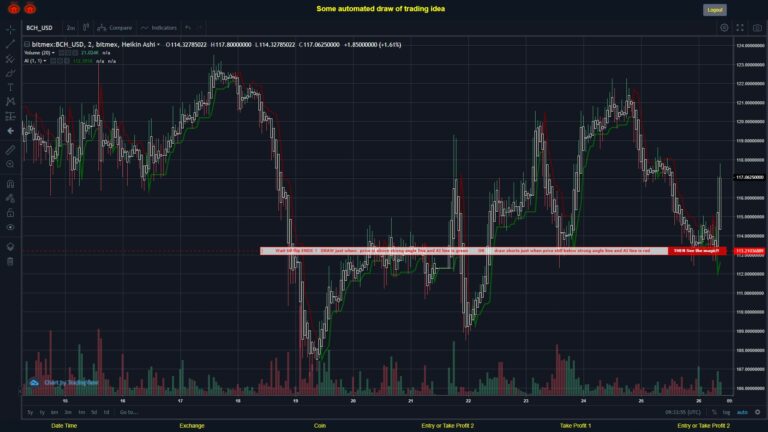Toggle visibility of the AI indicator
Screen dimensions: 768x432
coord(53,61)
